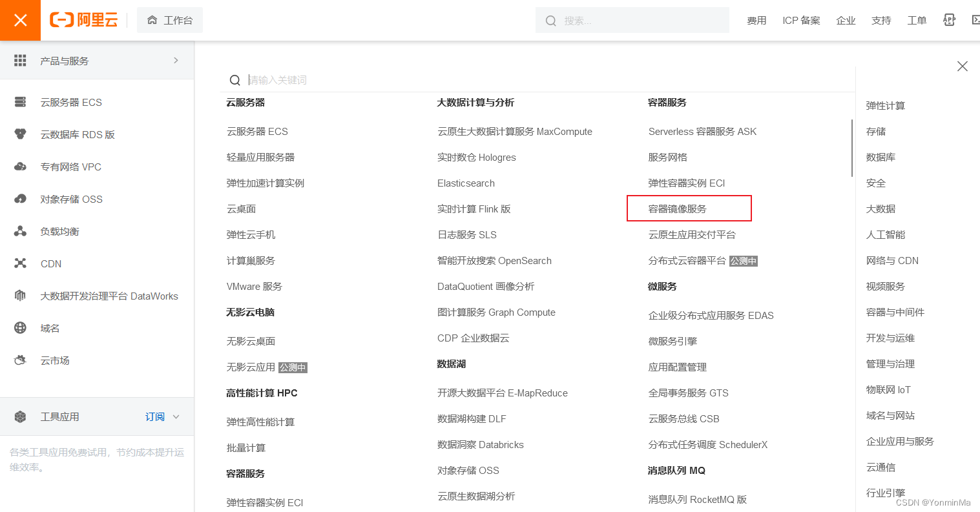Open 分布式云容器平台 link
This screenshot has height=512, width=980.
[x=687, y=260]
